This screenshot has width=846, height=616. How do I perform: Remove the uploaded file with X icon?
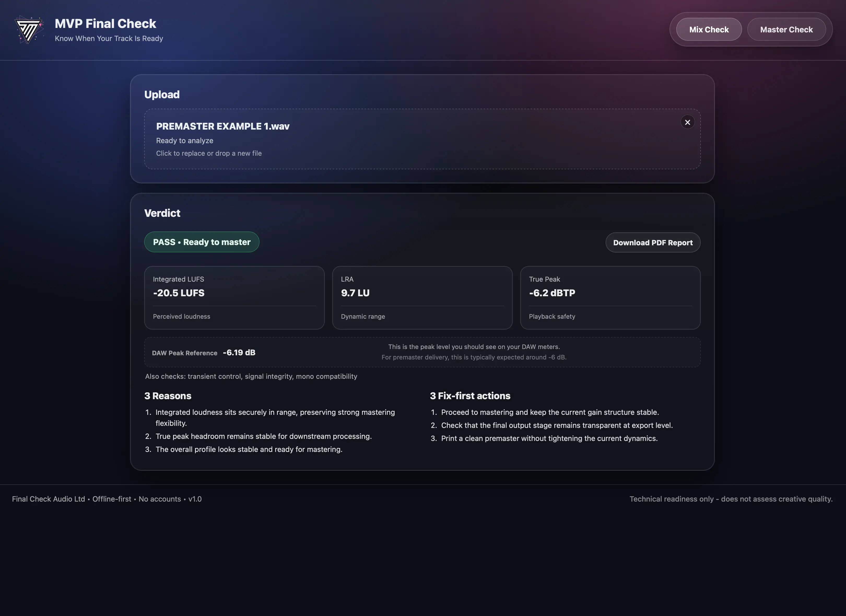pyautogui.click(x=687, y=122)
